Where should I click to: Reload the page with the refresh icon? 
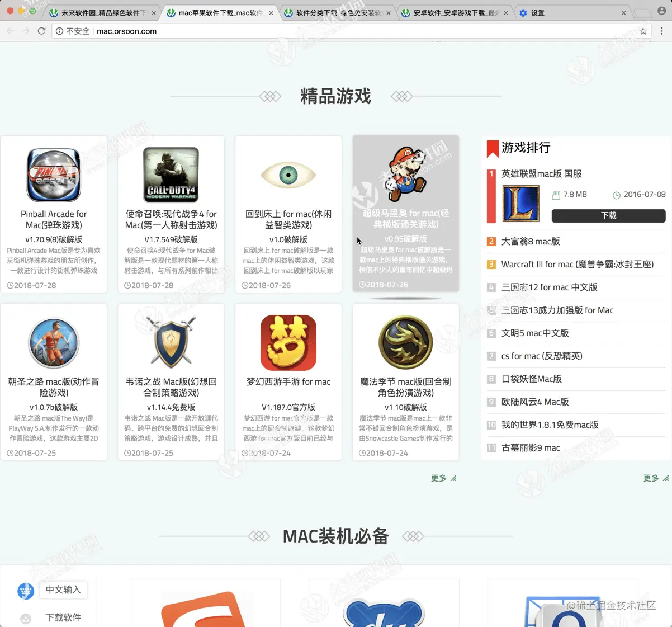tap(41, 31)
